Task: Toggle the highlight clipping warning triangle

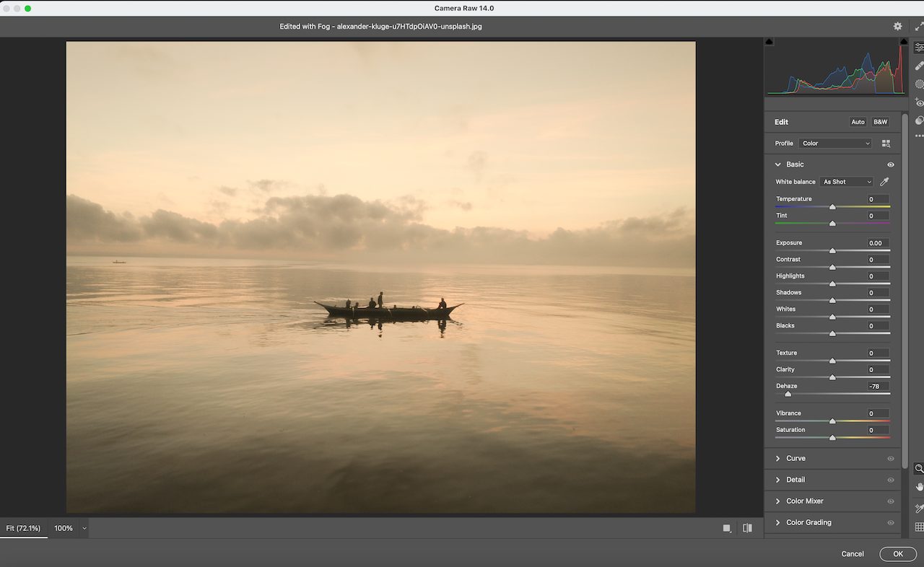Action: (x=903, y=42)
